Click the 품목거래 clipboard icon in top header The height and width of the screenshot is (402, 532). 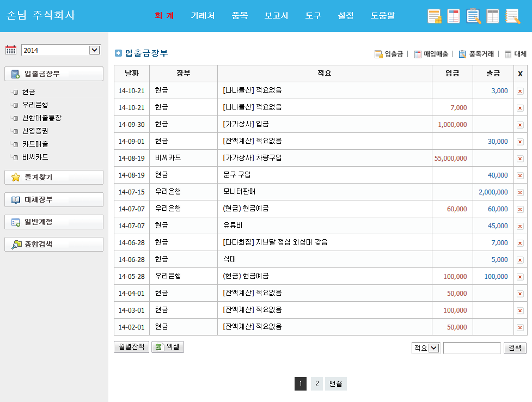click(473, 16)
